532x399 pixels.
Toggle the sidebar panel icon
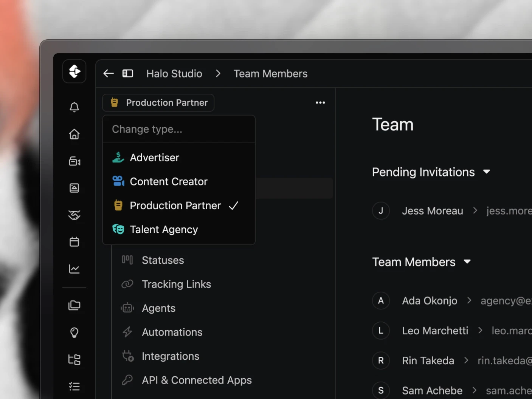tap(128, 73)
